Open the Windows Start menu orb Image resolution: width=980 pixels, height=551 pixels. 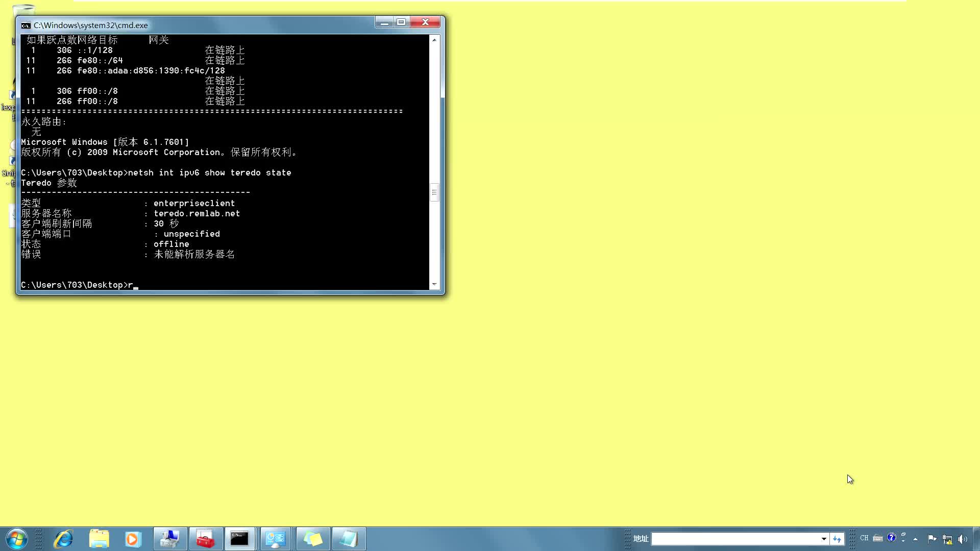16,539
